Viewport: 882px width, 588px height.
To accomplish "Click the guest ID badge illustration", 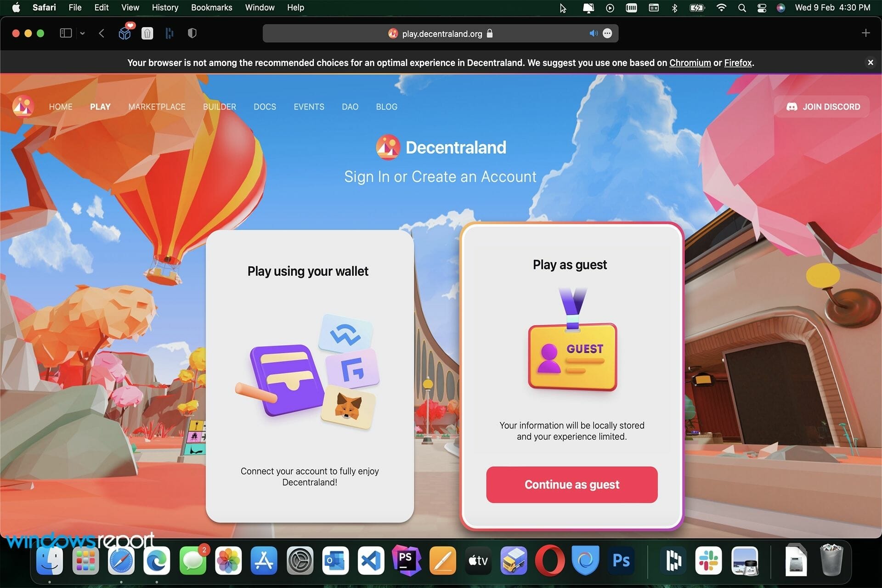I will [572, 340].
